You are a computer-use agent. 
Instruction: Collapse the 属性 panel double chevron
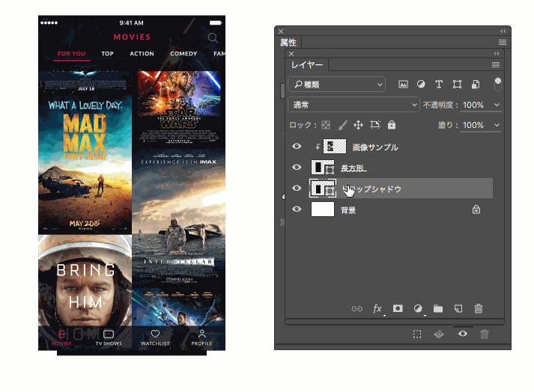point(503,31)
